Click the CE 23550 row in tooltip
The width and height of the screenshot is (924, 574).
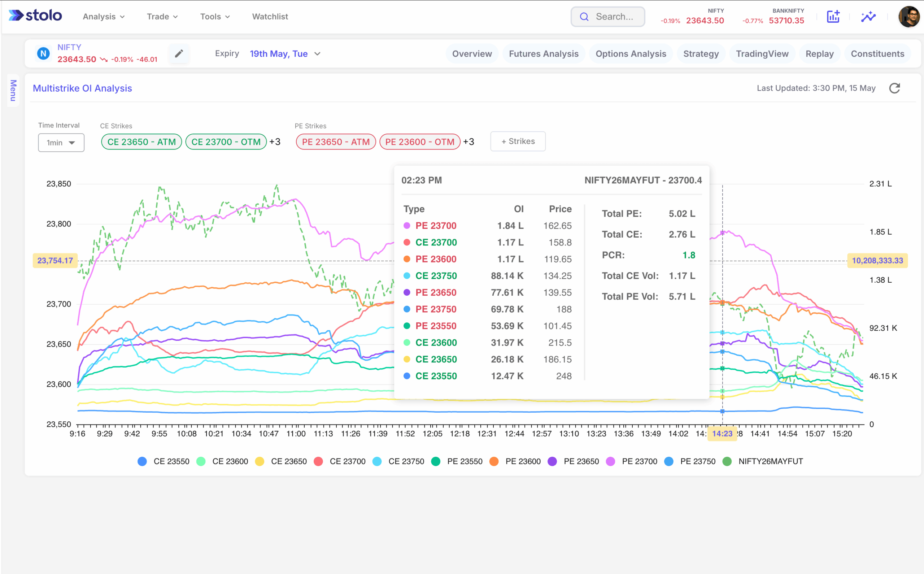coord(487,376)
